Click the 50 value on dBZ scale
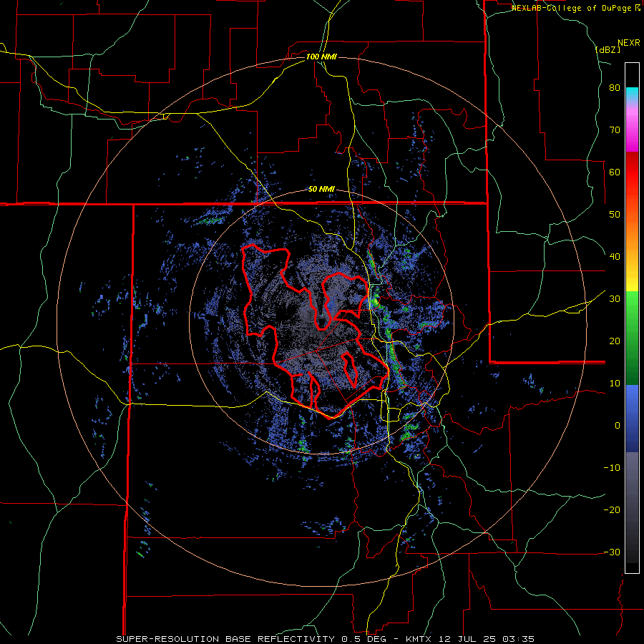Viewport: 644px width, 644px height. click(x=615, y=215)
